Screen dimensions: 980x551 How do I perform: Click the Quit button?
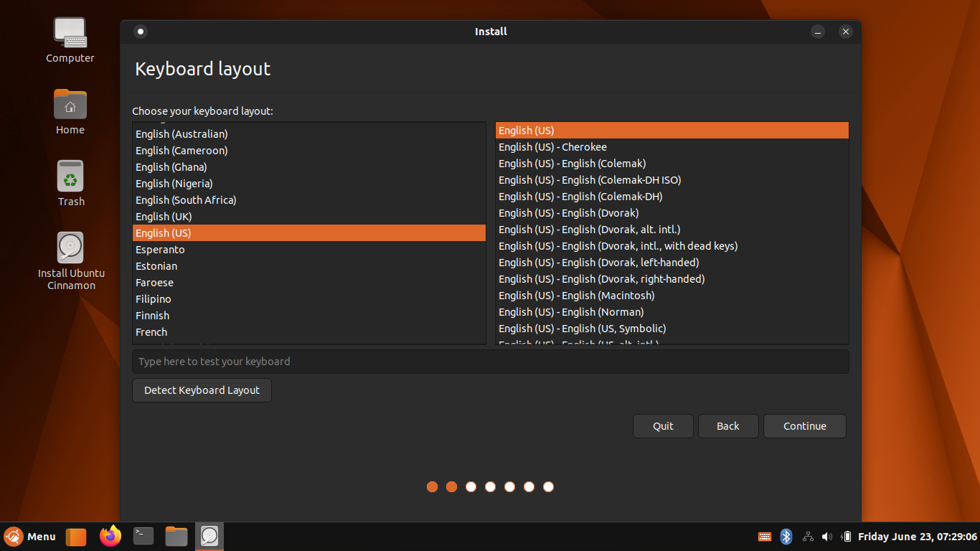coord(663,426)
